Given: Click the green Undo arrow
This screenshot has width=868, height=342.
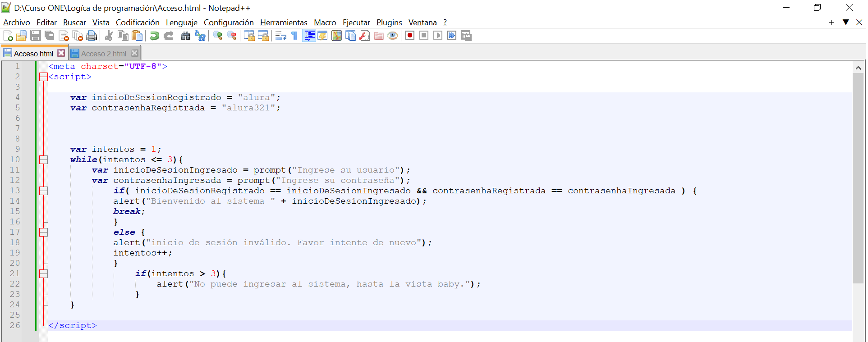Looking at the screenshot, I should point(154,36).
